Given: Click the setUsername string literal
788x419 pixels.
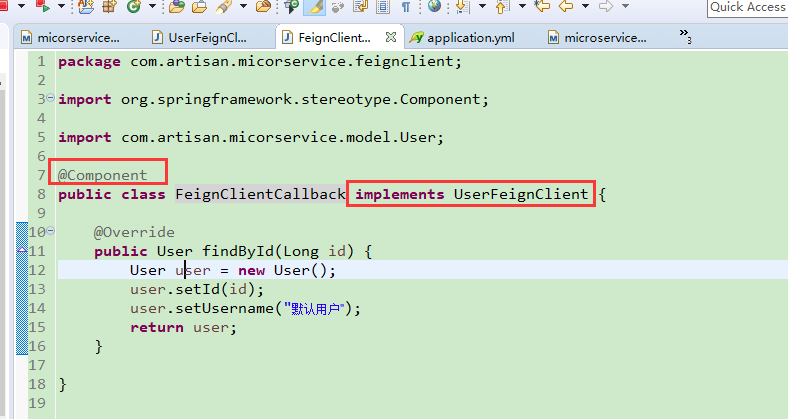Looking at the screenshot, I should coord(315,308).
